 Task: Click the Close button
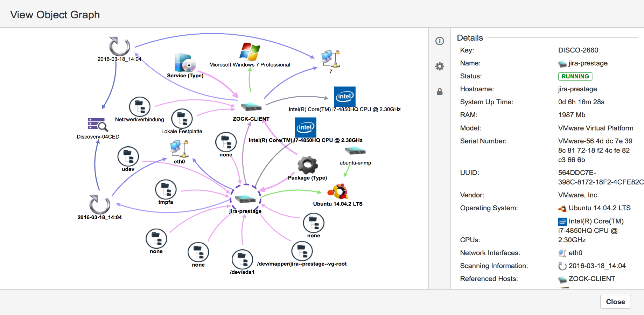pos(615,302)
